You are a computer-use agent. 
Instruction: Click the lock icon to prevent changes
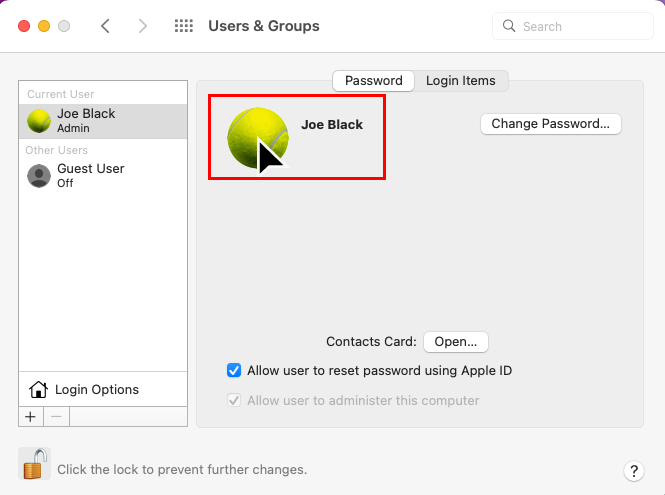pyautogui.click(x=34, y=465)
